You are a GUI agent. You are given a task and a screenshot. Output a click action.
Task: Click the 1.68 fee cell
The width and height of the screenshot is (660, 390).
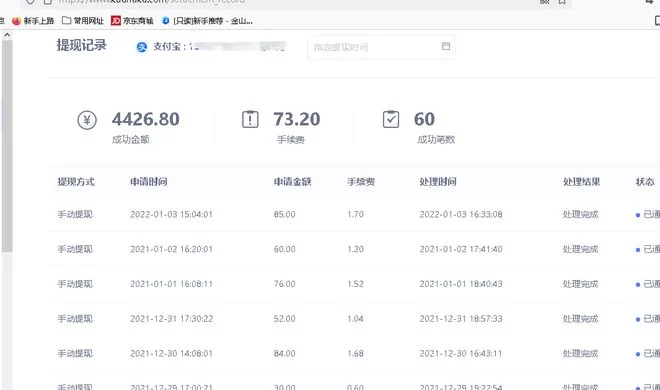(x=355, y=353)
